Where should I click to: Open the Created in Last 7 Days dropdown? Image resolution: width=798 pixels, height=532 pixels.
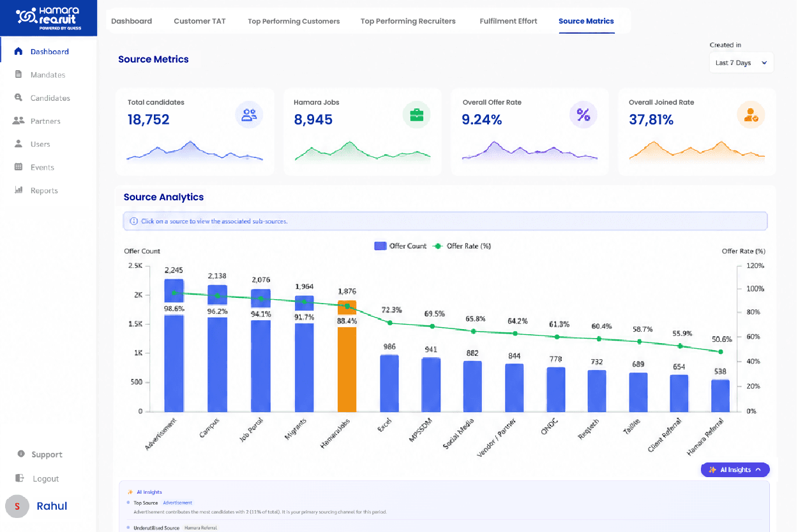click(741, 63)
